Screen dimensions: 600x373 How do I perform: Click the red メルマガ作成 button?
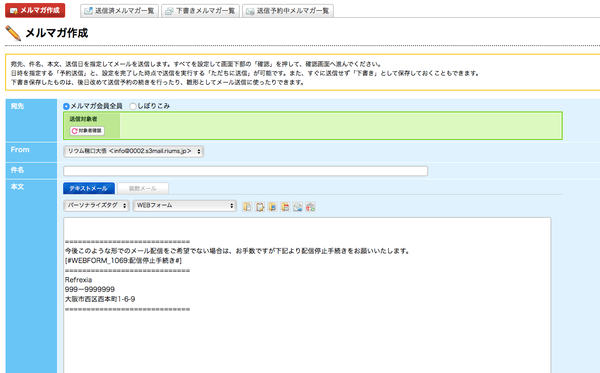[35, 10]
